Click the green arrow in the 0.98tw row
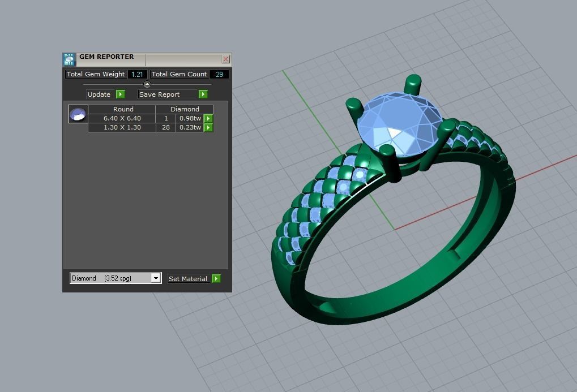 [208, 118]
